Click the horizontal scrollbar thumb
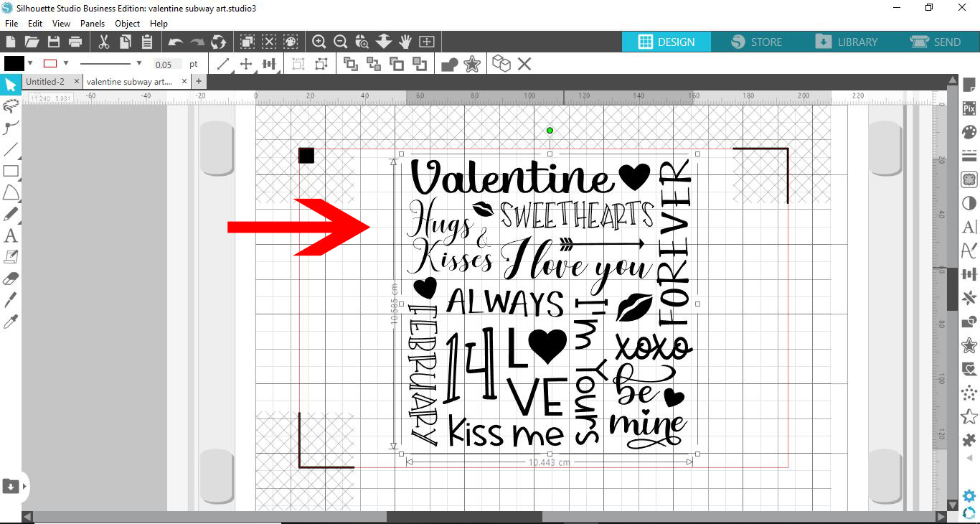This screenshot has width=980, height=524. (464, 517)
